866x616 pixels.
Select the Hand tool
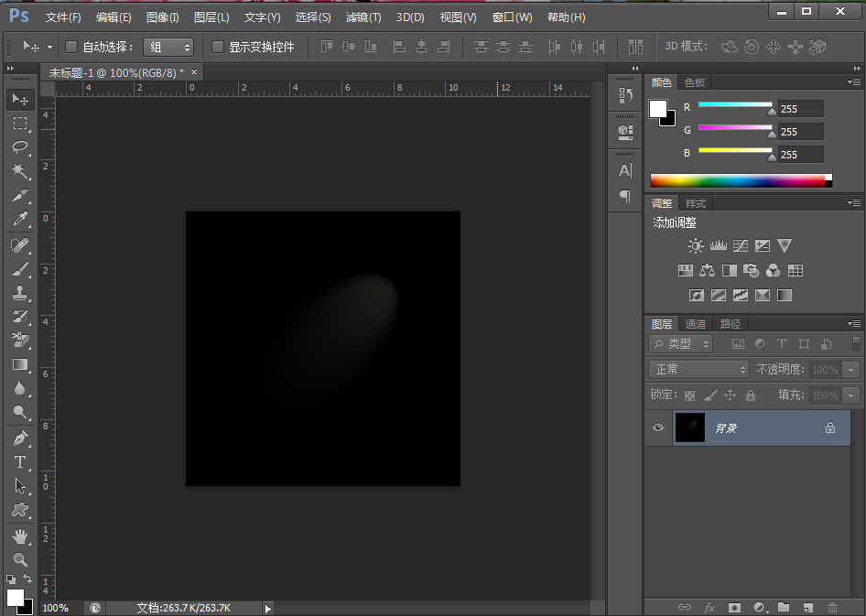20,535
